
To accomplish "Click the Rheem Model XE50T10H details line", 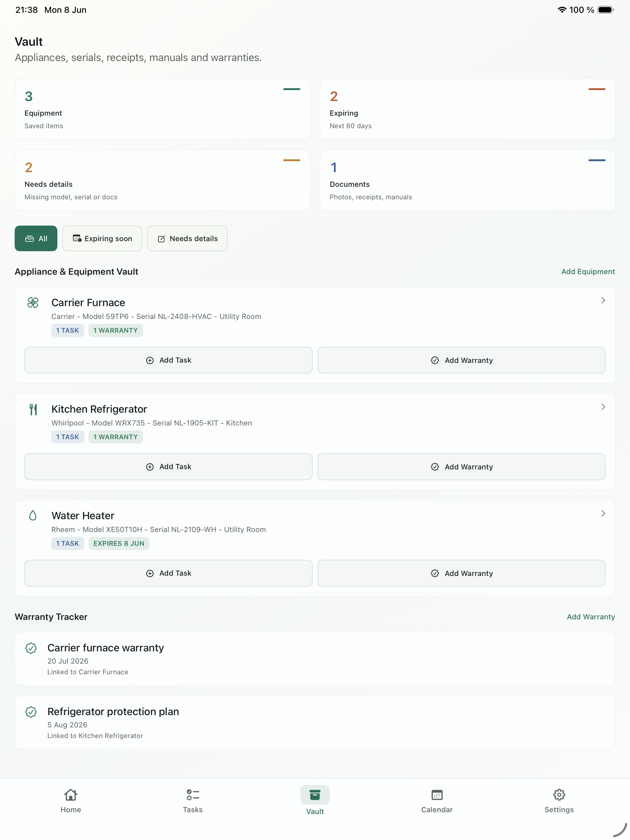I will click(158, 529).
